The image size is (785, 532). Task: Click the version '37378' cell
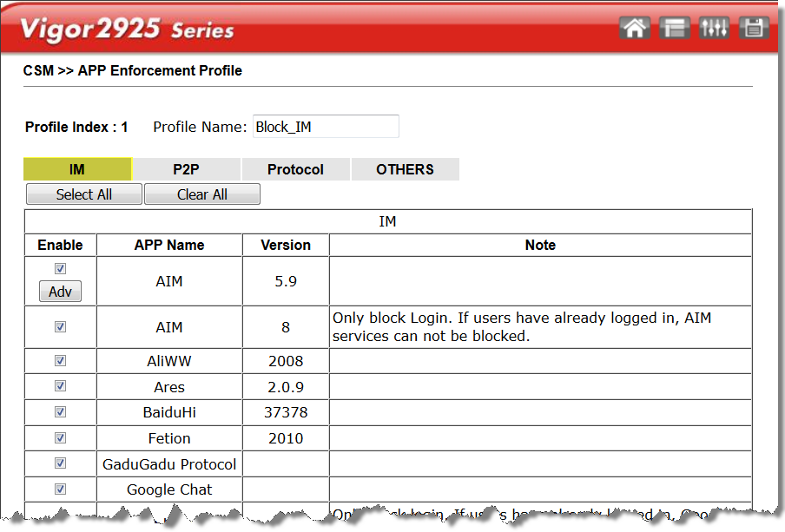coord(286,412)
